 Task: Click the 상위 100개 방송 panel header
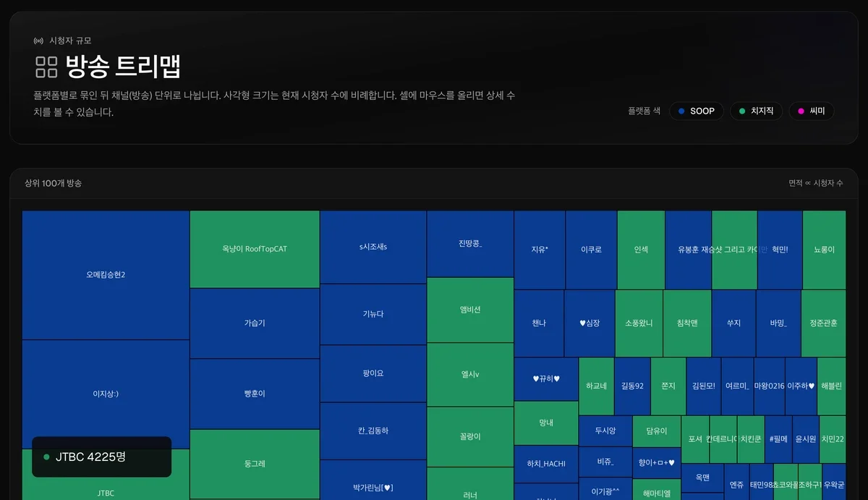[x=54, y=184]
